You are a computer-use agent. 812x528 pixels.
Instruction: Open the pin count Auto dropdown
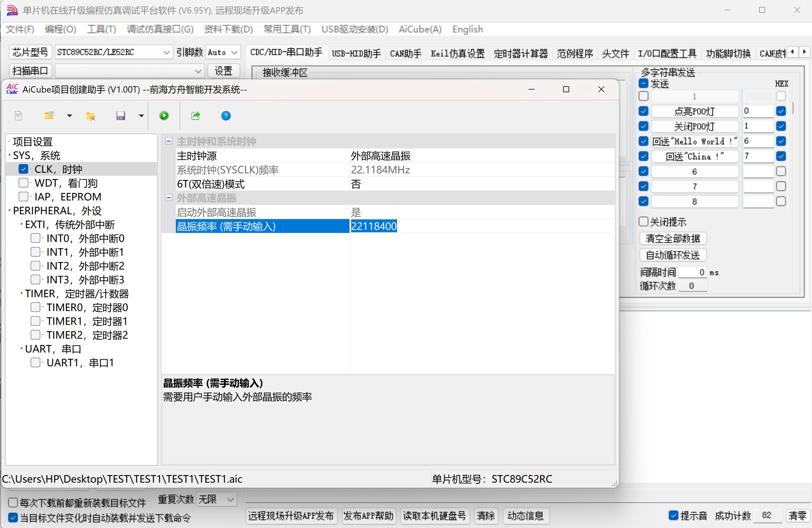(x=223, y=52)
